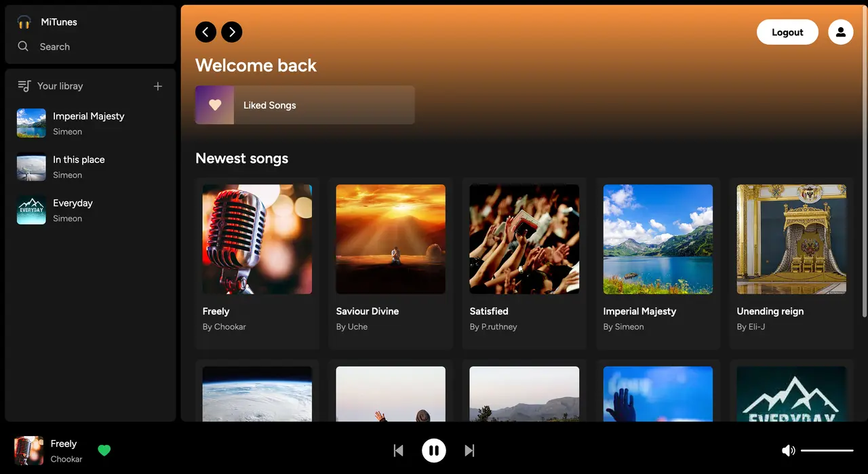Open the Liked Songs playlist
The image size is (868, 474).
(305, 105)
